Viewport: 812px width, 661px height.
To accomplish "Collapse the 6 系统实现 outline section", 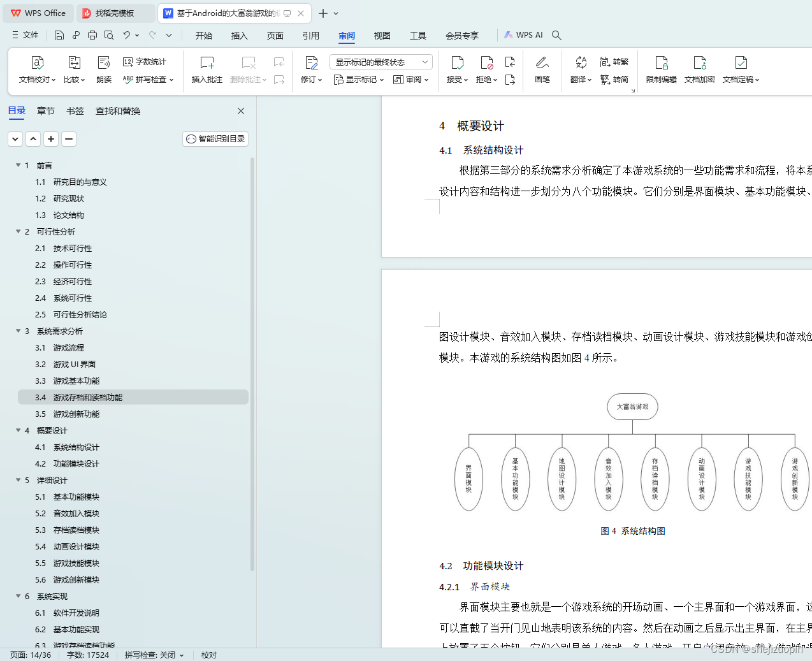I will pyautogui.click(x=18, y=596).
